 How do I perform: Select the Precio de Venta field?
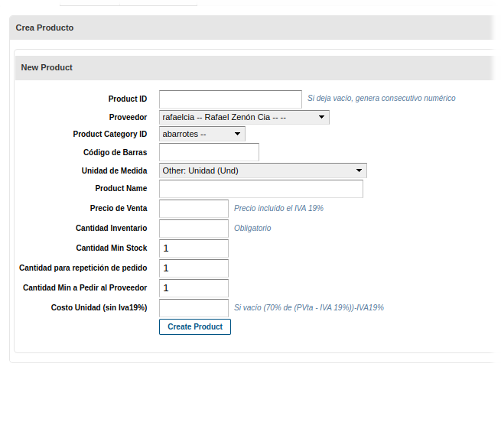tap(194, 209)
